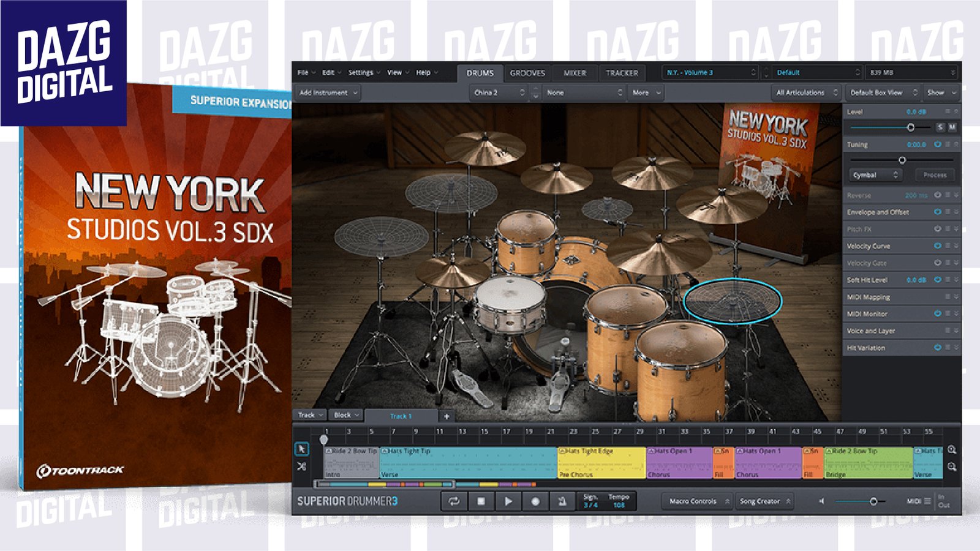The height and width of the screenshot is (551, 980).
Task: Open the Block menu button
Action: (346, 415)
